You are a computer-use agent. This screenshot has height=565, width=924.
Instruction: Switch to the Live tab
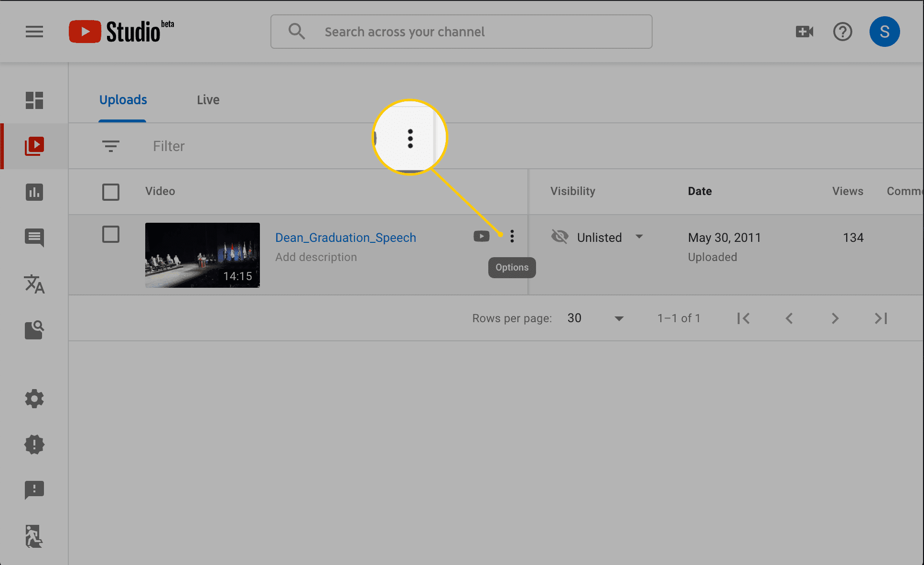[x=208, y=100]
